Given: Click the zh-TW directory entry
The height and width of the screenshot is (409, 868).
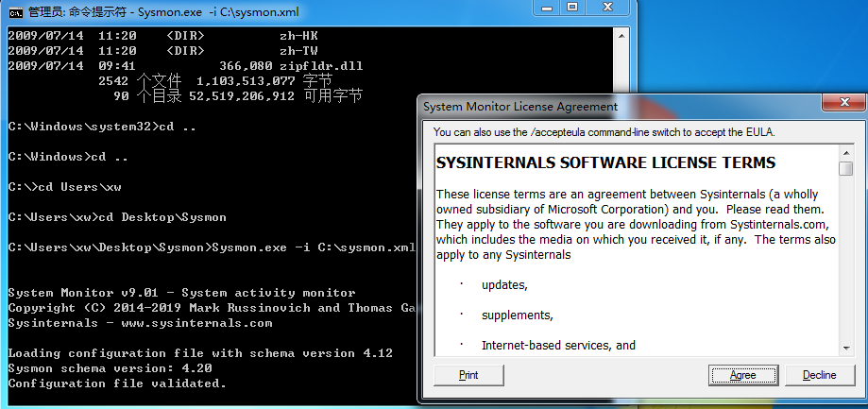Looking at the screenshot, I should click(x=163, y=51).
